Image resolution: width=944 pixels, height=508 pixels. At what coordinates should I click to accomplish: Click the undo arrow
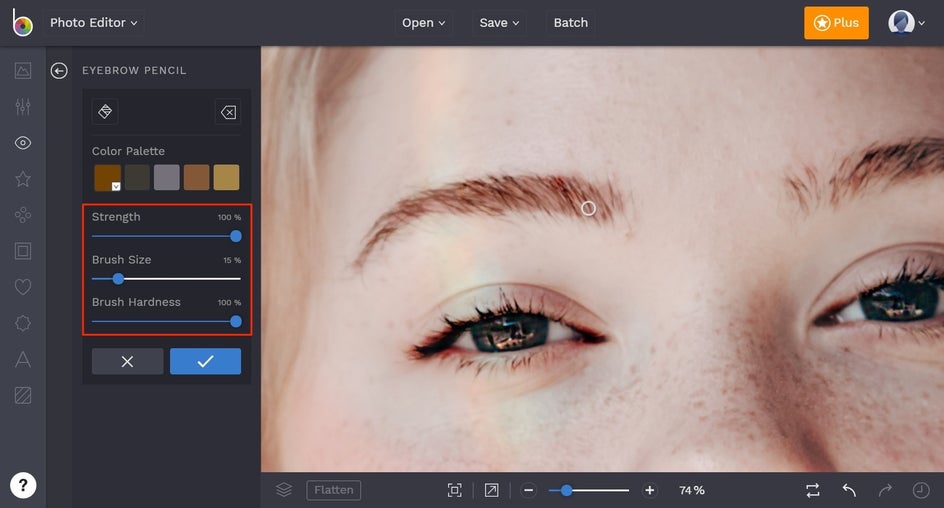coord(849,490)
